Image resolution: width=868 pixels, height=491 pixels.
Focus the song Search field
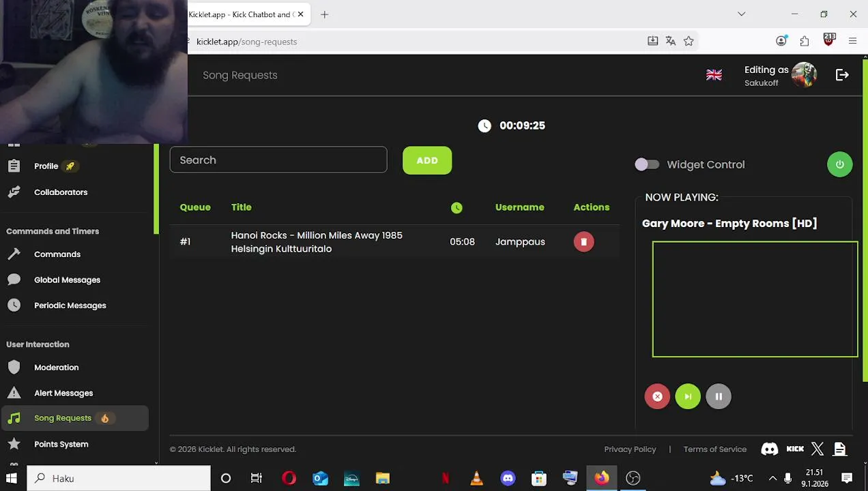tap(278, 160)
